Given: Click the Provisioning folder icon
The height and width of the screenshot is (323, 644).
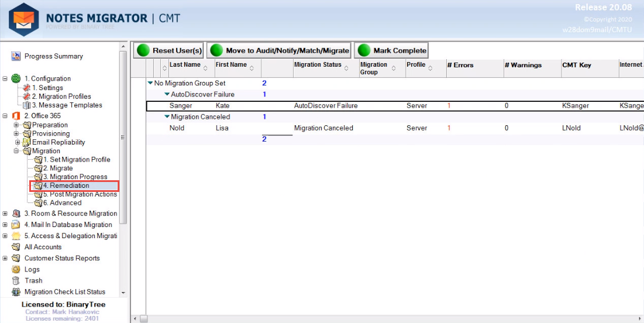Looking at the screenshot, I should (27, 133).
